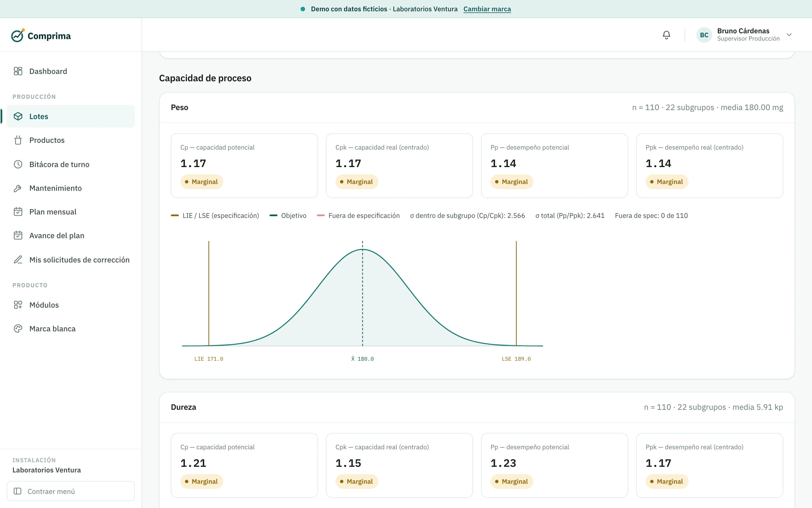Click the Mantenimiento wrench icon

(18, 188)
